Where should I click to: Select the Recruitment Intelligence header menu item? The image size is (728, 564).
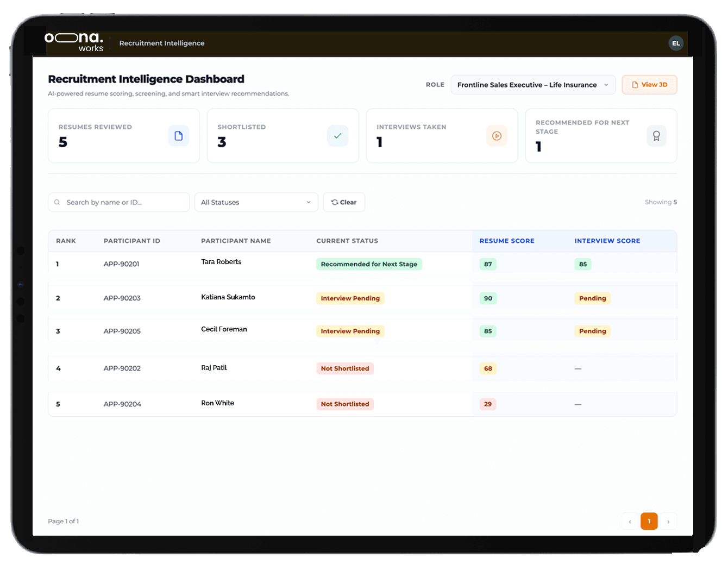pyautogui.click(x=161, y=43)
